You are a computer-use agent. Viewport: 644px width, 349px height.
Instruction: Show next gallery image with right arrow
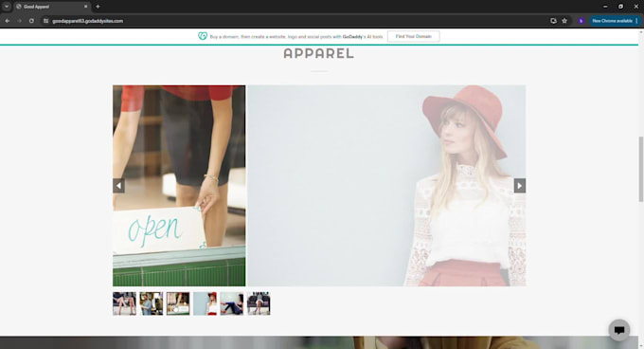520,186
